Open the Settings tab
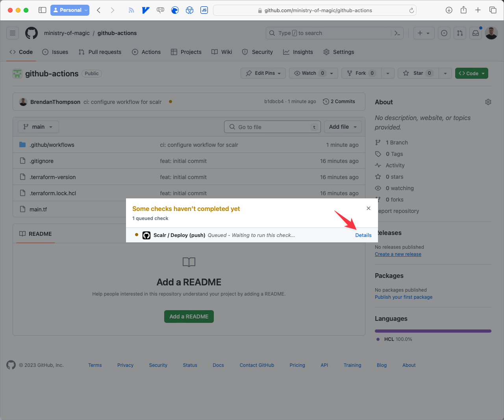The height and width of the screenshot is (420, 504). point(339,52)
